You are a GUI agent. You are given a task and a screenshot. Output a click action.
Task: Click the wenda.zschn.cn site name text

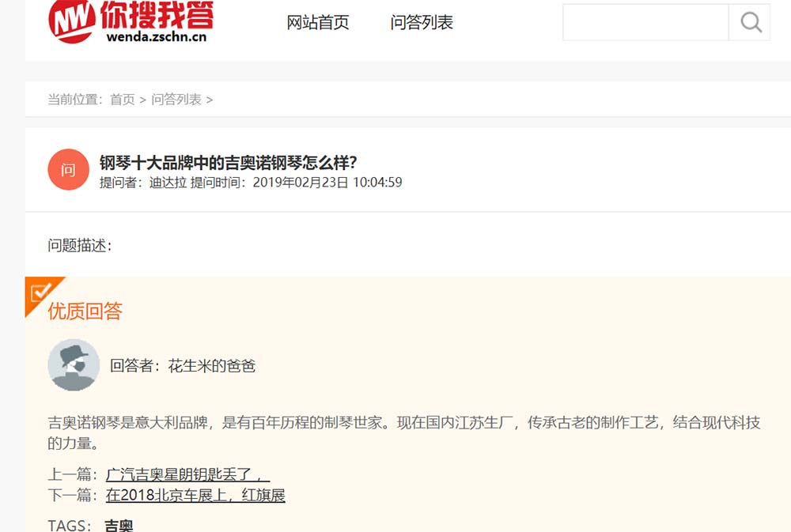pyautogui.click(x=156, y=36)
